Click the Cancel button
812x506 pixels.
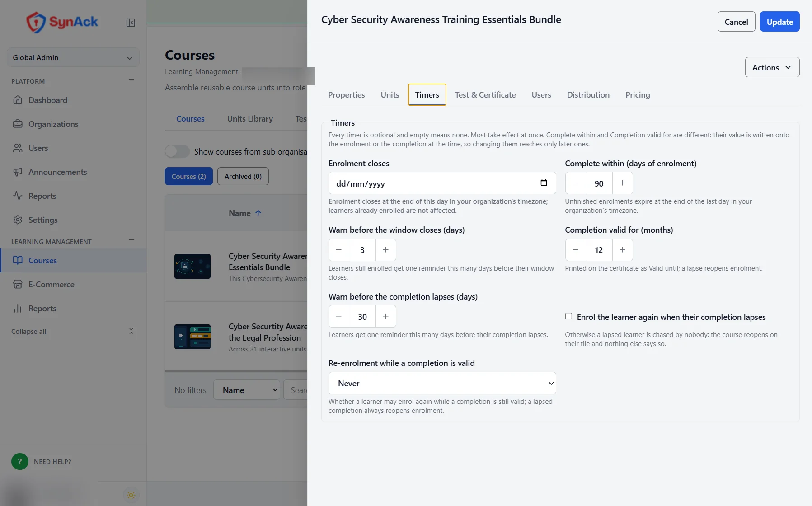[x=737, y=22]
